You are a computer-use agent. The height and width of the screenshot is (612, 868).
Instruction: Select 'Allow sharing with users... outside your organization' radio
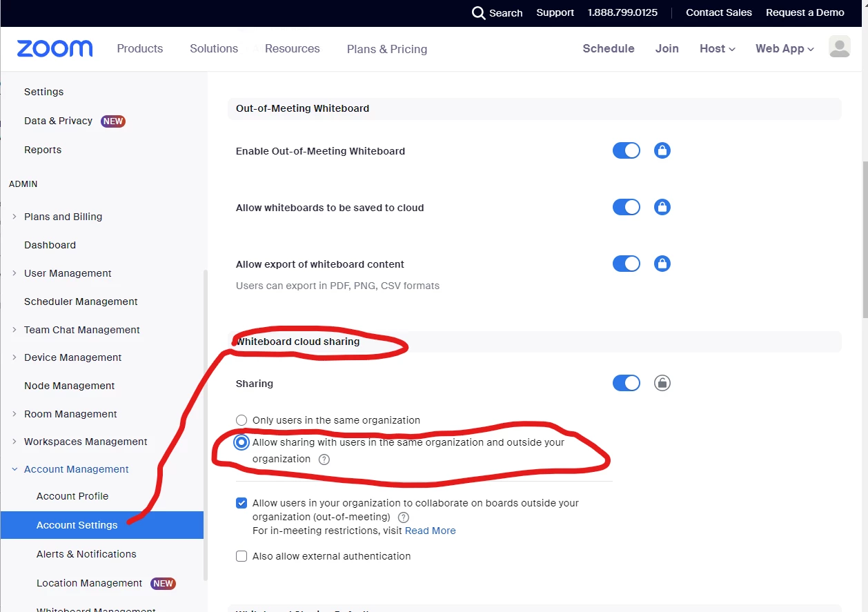(x=241, y=442)
